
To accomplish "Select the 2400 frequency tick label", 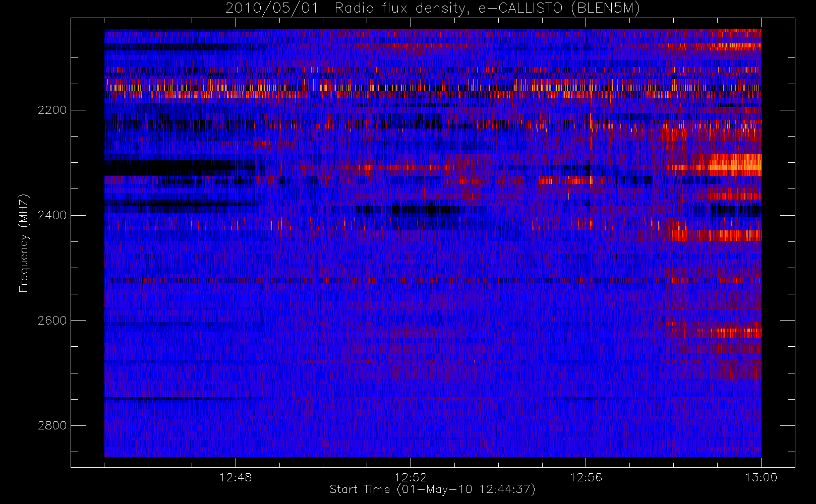I will click(x=52, y=215).
